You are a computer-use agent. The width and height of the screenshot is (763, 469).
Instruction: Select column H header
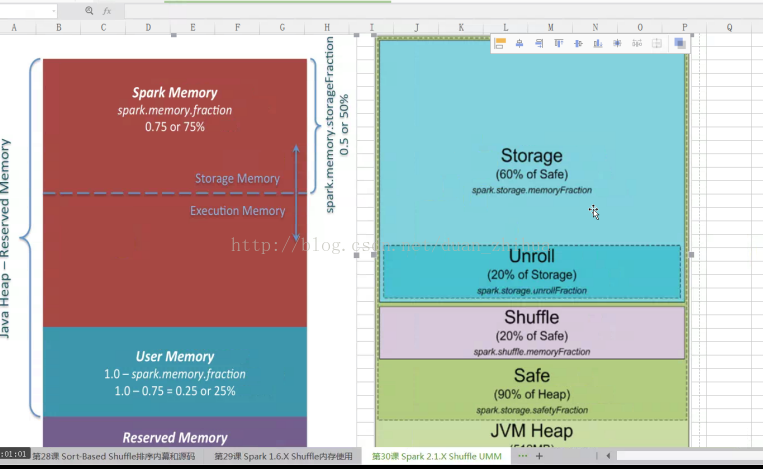[327, 28]
